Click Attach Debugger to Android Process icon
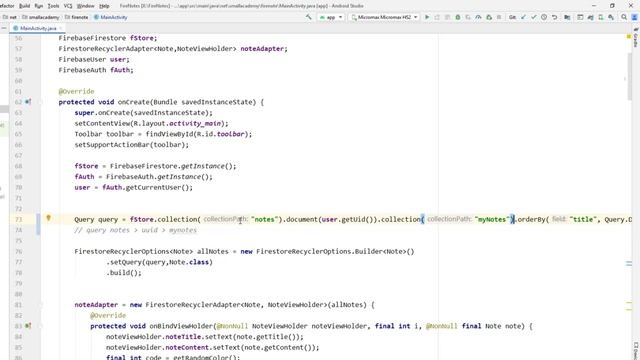640x360 pixels. (x=489, y=17)
